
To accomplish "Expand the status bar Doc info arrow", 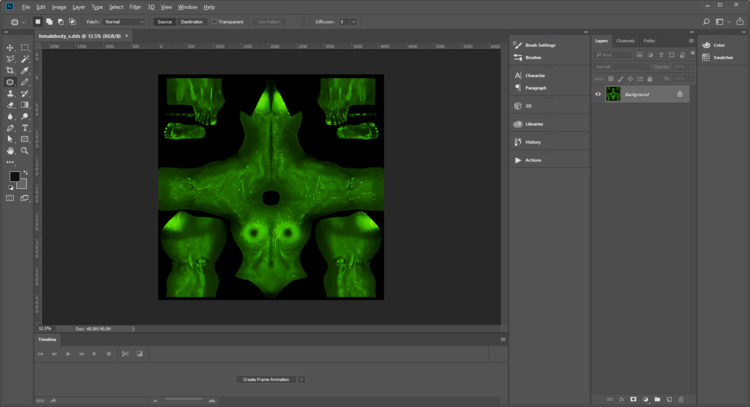I will point(133,329).
